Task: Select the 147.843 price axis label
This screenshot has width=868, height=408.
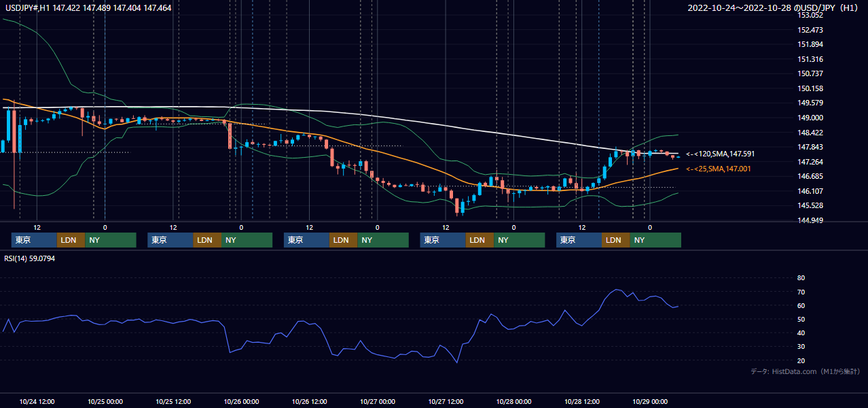Action: (x=810, y=147)
